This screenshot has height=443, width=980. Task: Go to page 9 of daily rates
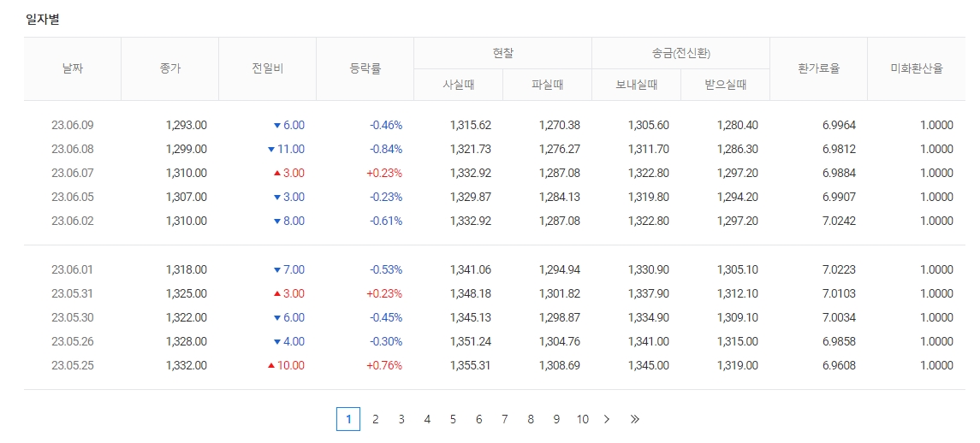[x=556, y=419]
